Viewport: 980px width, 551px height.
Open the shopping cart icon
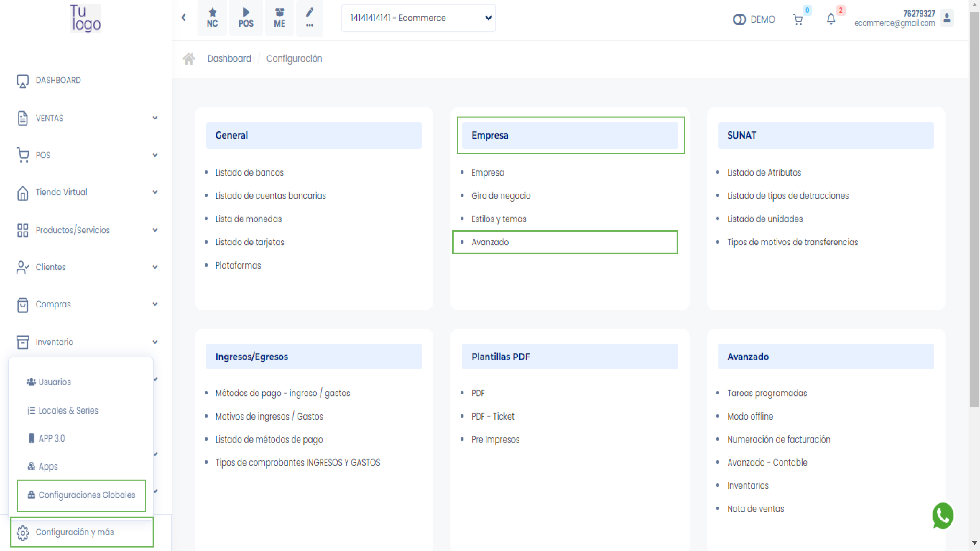[798, 19]
